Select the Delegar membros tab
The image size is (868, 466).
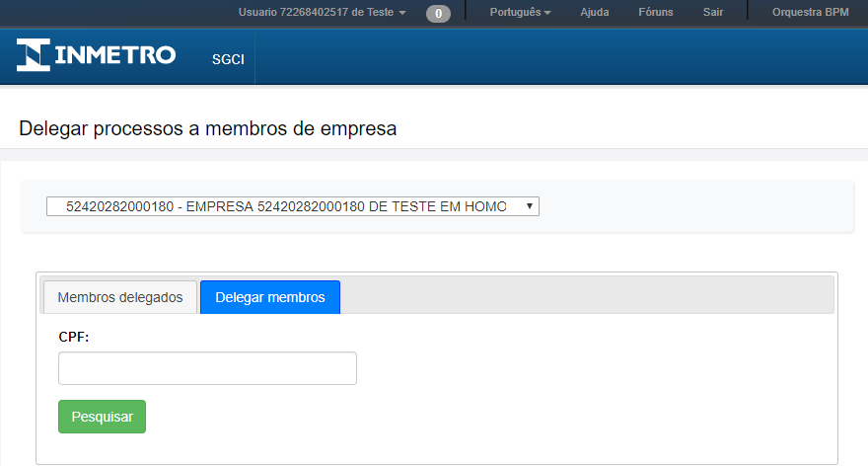(x=270, y=297)
